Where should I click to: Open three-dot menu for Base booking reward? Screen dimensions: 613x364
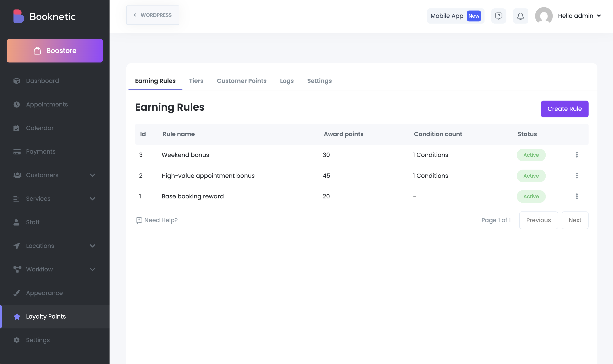pyautogui.click(x=577, y=196)
